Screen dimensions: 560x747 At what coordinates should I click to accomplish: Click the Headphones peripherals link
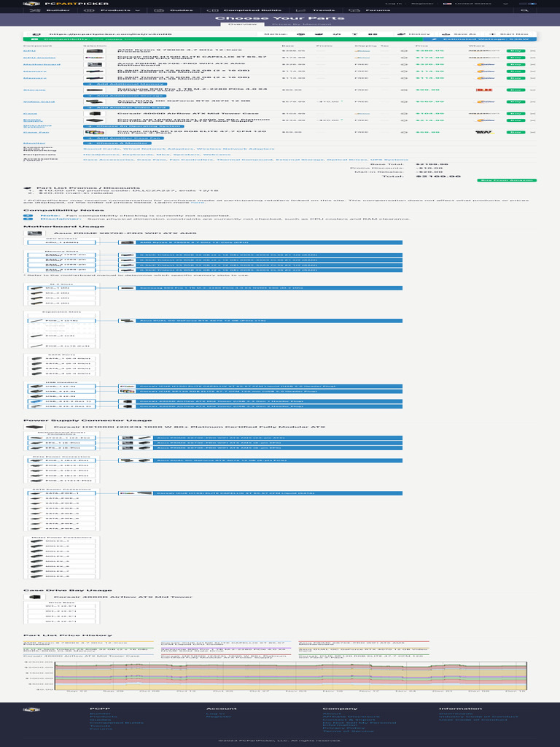pyautogui.click(x=102, y=155)
